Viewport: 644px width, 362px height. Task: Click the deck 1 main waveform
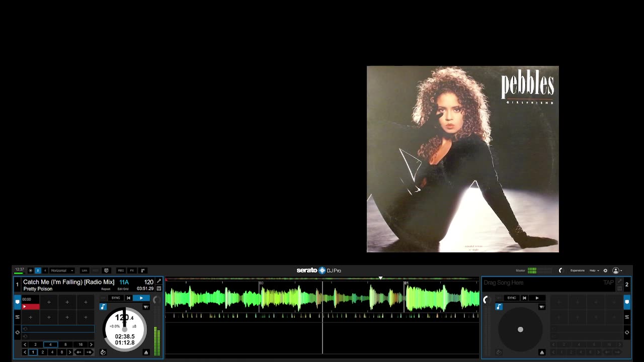click(x=323, y=298)
